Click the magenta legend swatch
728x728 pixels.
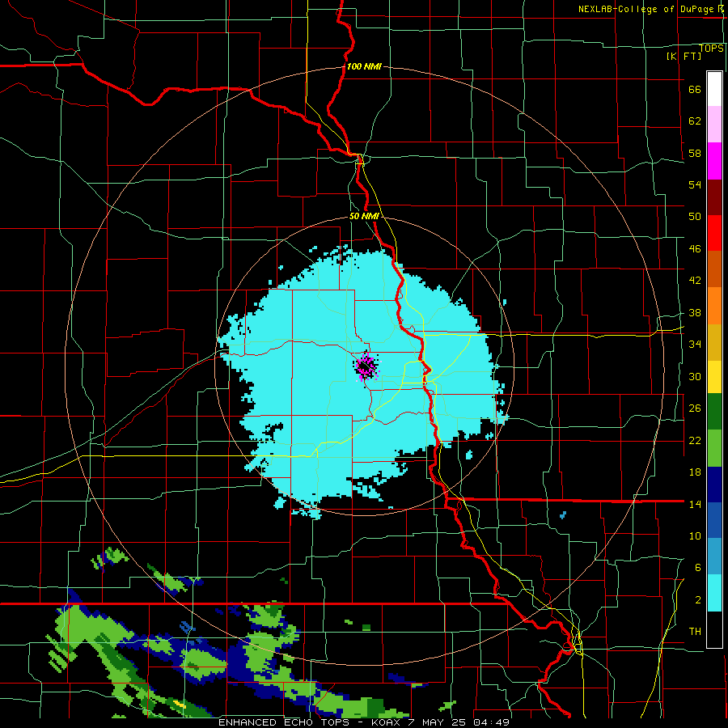click(714, 161)
